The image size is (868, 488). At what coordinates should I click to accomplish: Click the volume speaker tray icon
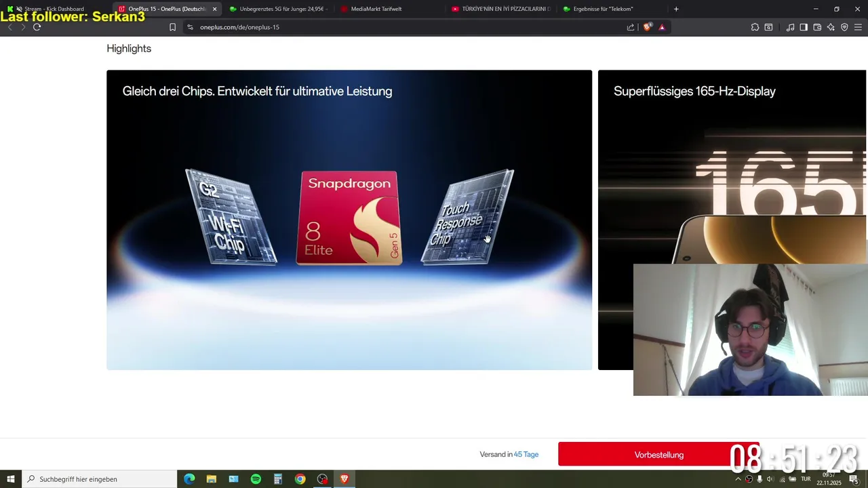[x=770, y=479]
